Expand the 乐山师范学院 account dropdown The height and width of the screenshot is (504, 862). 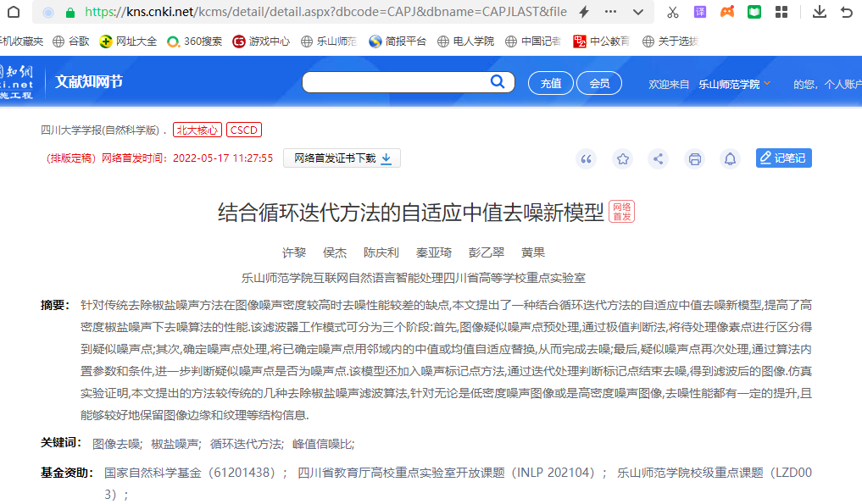pos(767,84)
